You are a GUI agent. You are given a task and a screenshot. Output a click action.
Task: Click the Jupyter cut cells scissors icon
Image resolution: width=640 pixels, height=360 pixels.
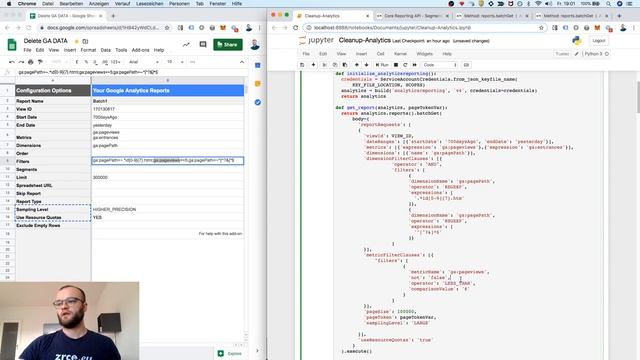tap(324, 65)
